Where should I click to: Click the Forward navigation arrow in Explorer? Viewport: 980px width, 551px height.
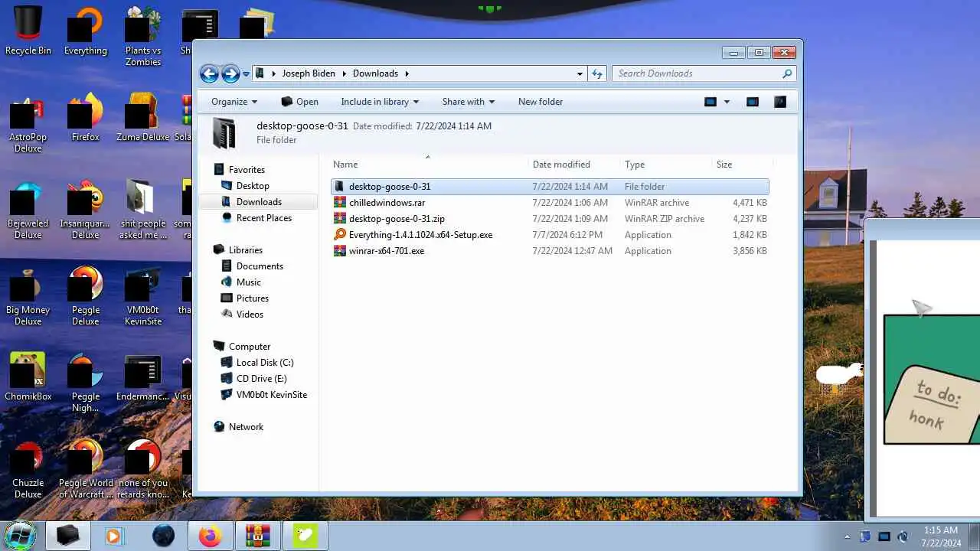pos(230,73)
